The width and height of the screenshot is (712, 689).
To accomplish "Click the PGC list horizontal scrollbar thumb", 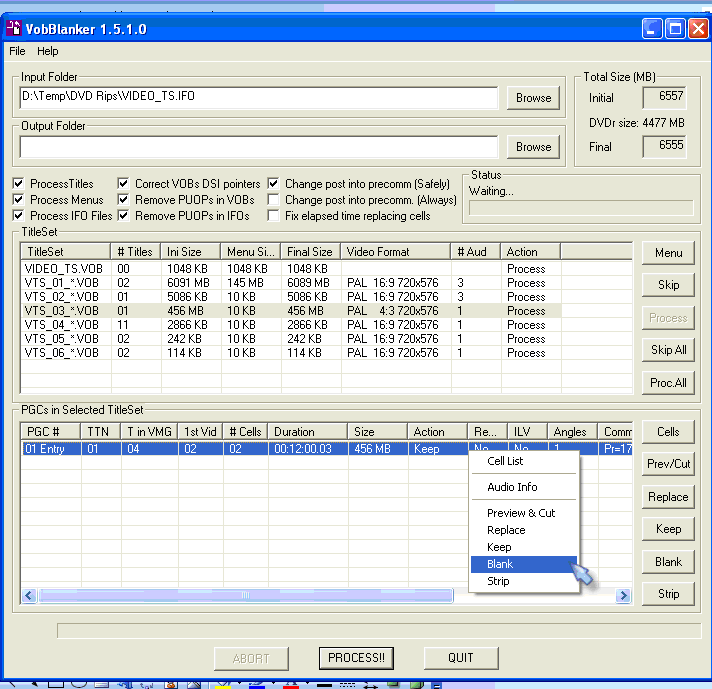I will click(246, 595).
